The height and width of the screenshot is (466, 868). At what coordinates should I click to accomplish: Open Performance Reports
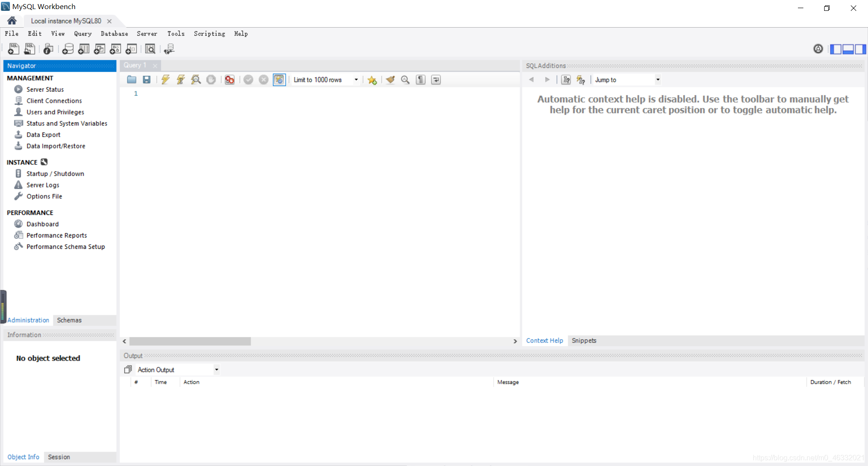(57, 235)
